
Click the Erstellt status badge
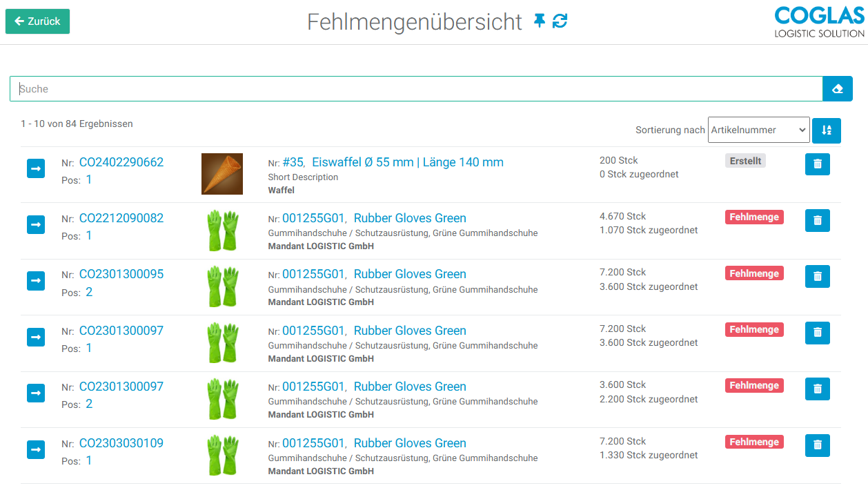745,161
